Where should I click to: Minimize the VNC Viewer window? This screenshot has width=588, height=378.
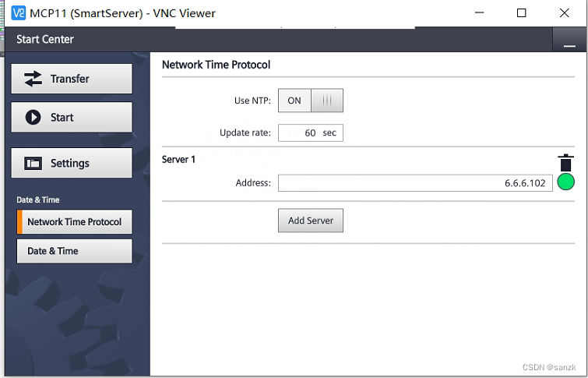[479, 12]
